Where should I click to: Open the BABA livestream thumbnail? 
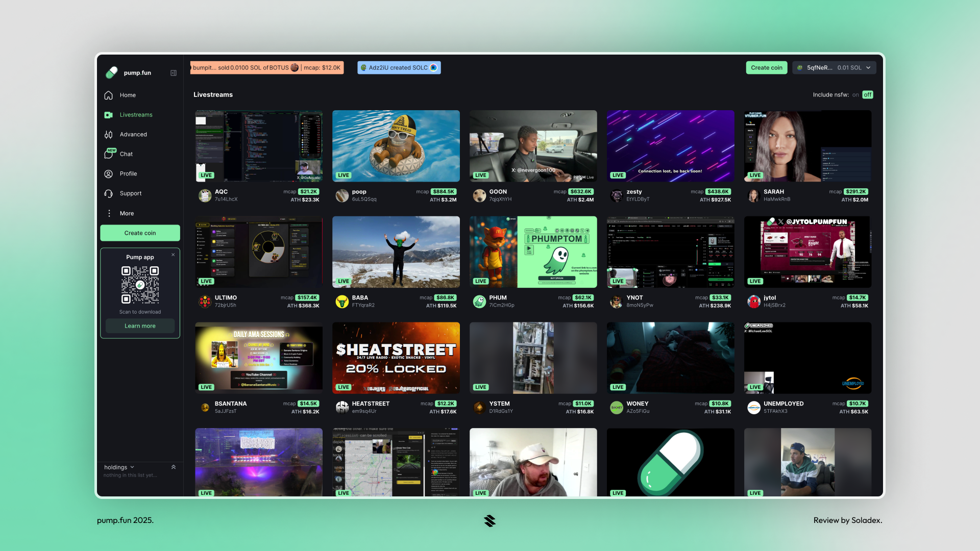tap(396, 252)
